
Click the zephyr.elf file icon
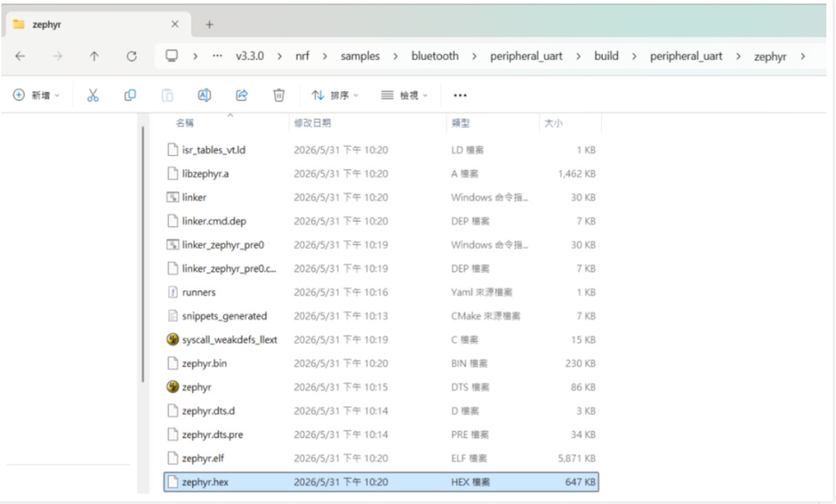(173, 458)
